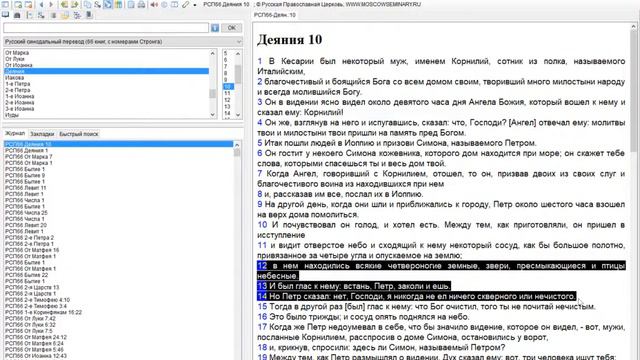Click the back navigation arrow in toolbar
The image size is (640, 360).
tap(41, 4)
